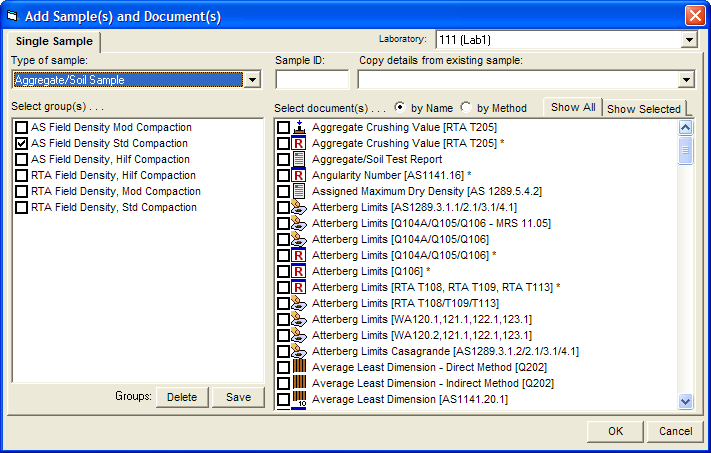711x453 pixels.
Task: Click the icon for Average Least Dimension - Direct Method
Action: [x=298, y=368]
